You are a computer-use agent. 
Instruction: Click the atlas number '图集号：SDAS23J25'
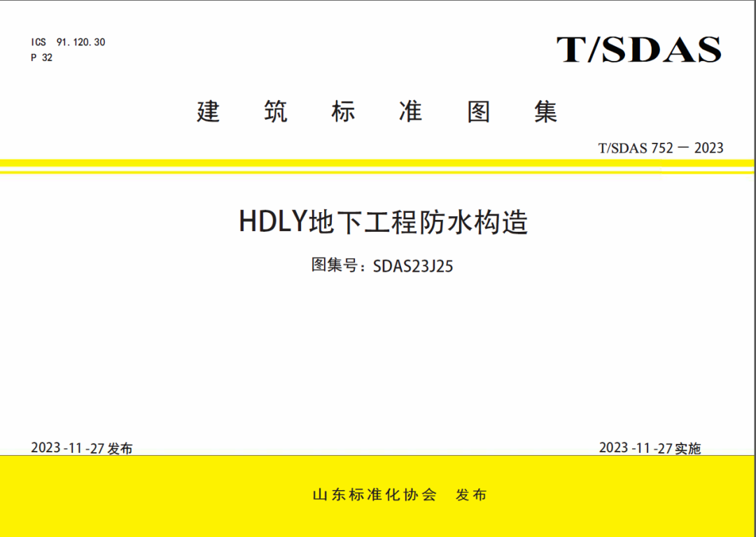pyautogui.click(x=382, y=265)
